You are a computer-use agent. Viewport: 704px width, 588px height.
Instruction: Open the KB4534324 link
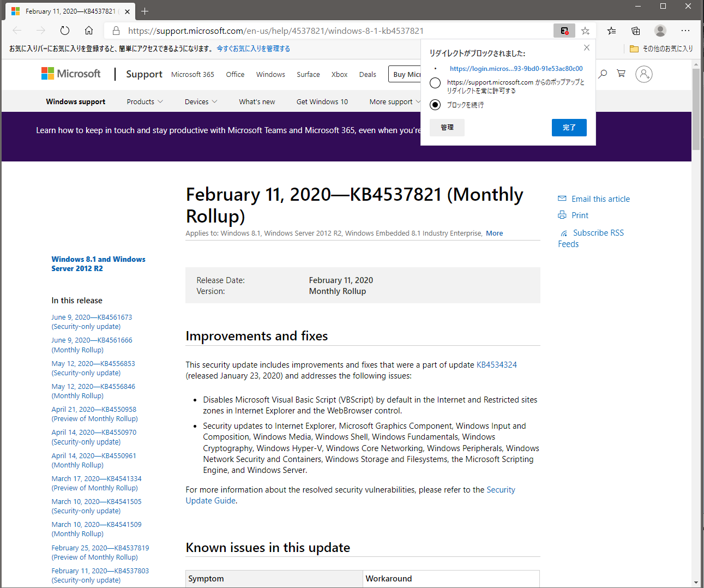coord(497,364)
